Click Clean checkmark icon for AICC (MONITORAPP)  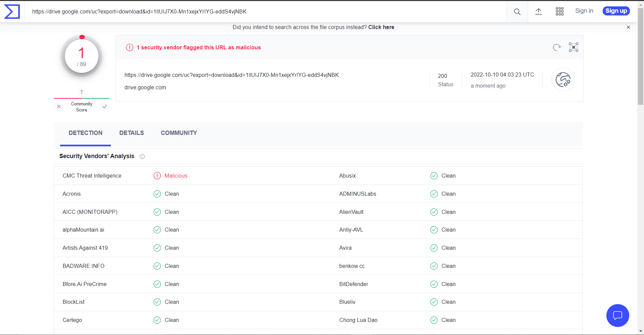(x=157, y=212)
